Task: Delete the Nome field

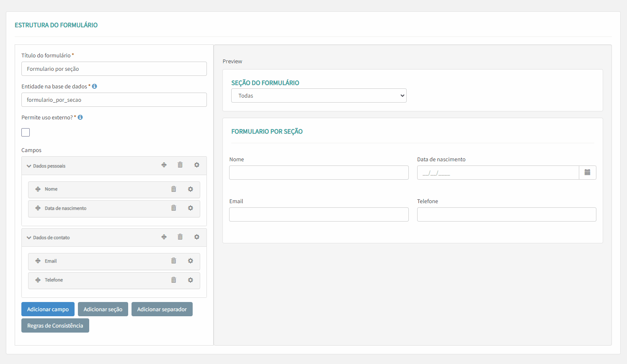Action: pyautogui.click(x=174, y=189)
